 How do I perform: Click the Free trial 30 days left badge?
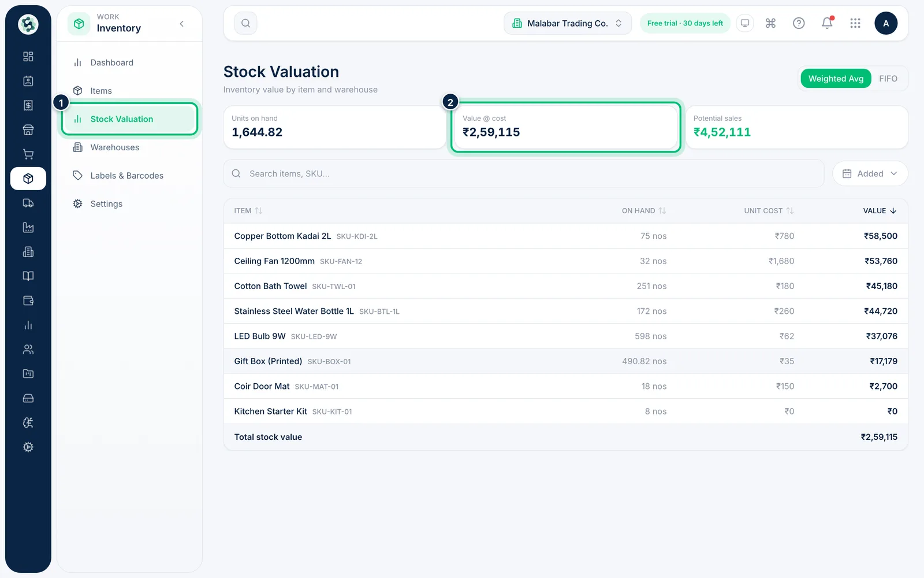(x=685, y=23)
